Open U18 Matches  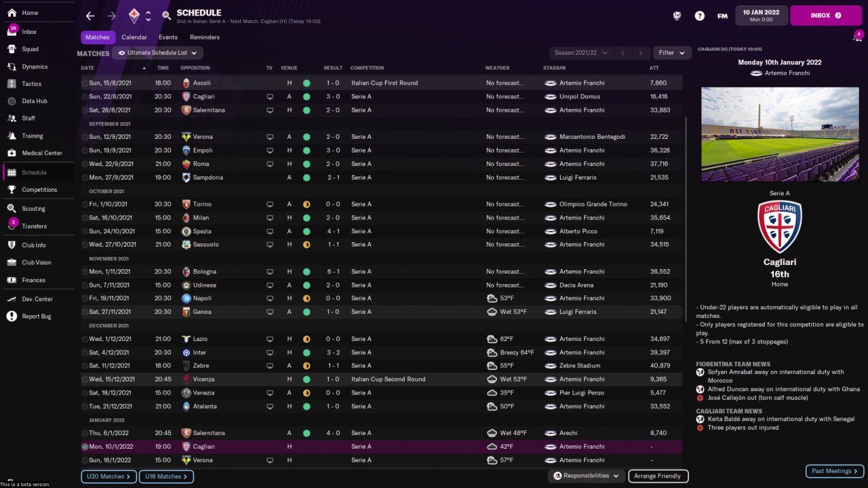click(166, 477)
